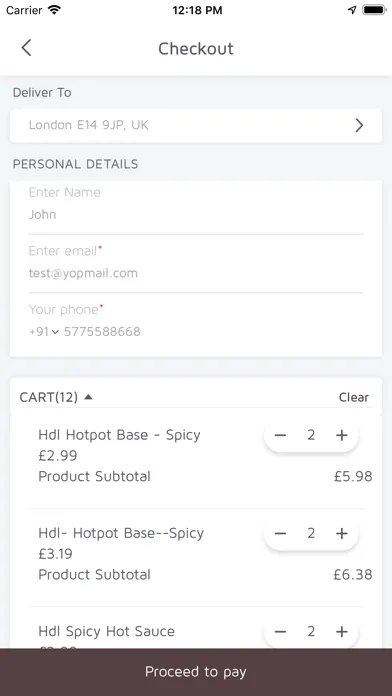Tap the CART(12) header label
This screenshot has width=392, height=696.
49,397
